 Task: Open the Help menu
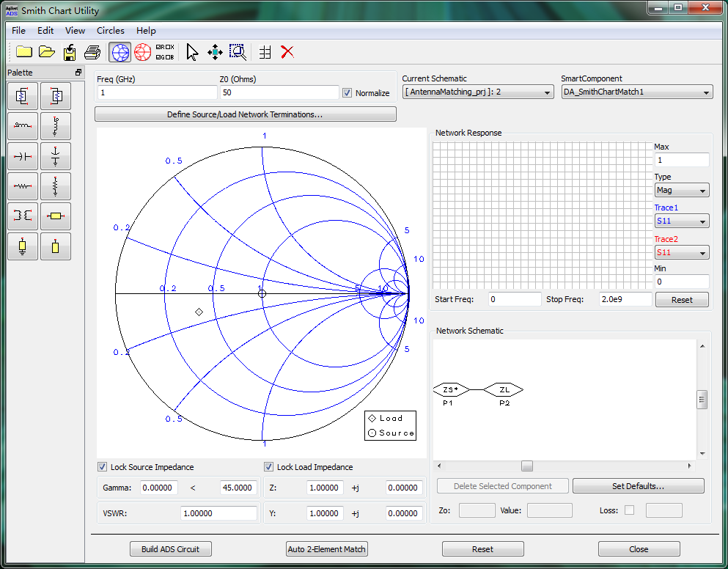146,31
